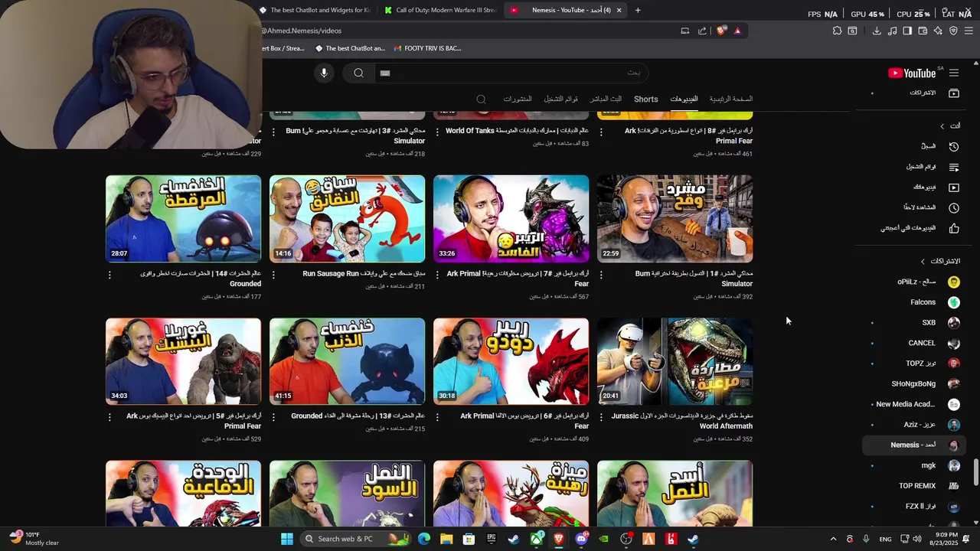
Task: Click the YouTube search magnifier button
Action: tap(358, 73)
